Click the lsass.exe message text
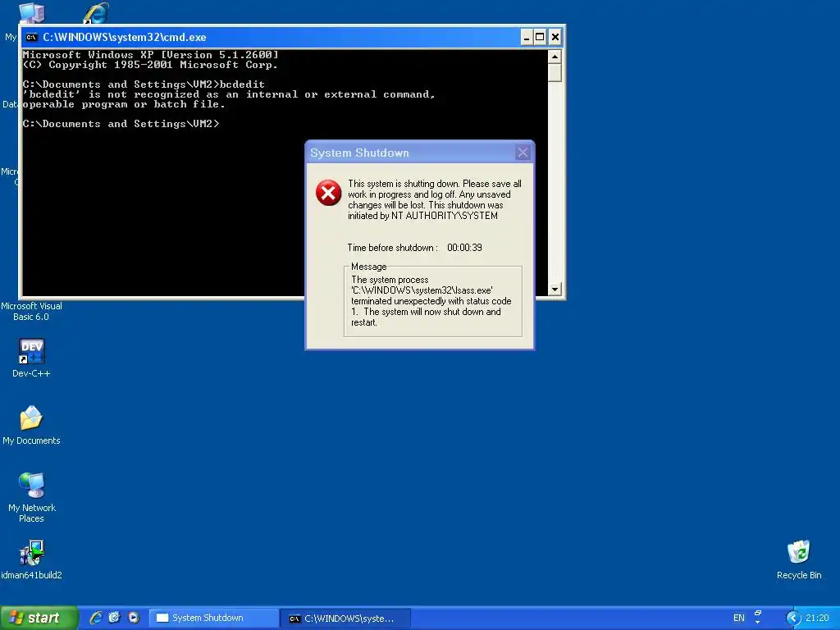Viewport: 840px width, 630px height. 431,301
